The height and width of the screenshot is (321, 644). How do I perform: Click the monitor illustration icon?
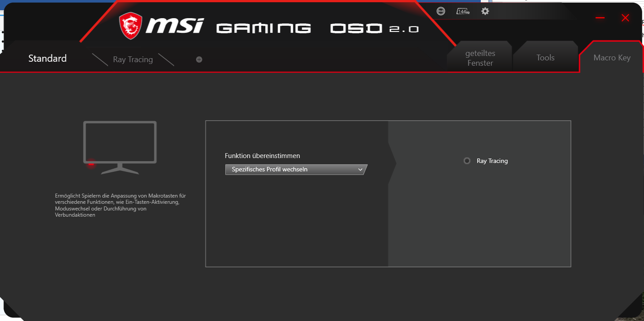pyautogui.click(x=120, y=147)
